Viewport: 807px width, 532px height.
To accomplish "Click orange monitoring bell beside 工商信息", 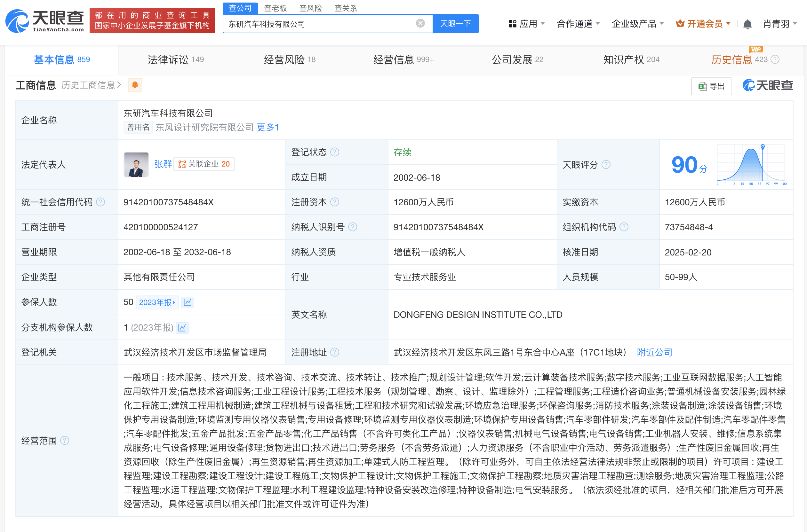I will click(135, 85).
